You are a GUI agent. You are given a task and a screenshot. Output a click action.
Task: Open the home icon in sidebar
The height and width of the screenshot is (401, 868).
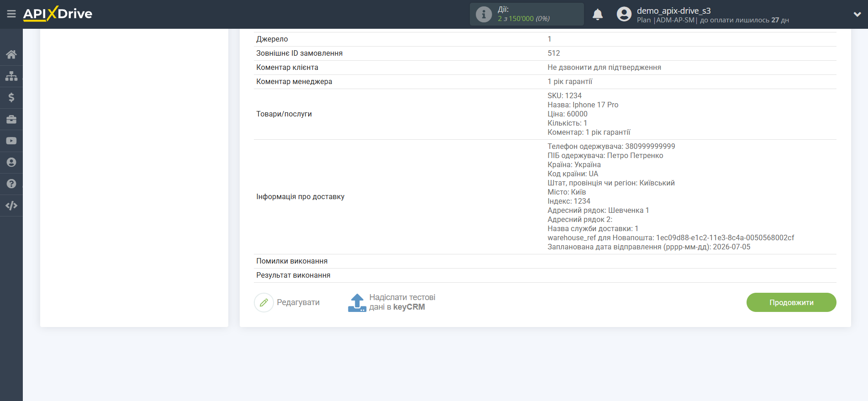point(11,54)
